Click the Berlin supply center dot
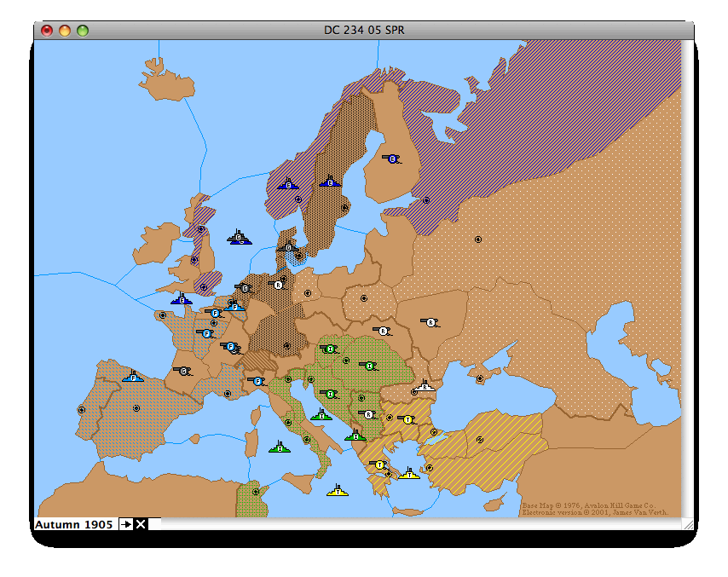 [x=308, y=293]
